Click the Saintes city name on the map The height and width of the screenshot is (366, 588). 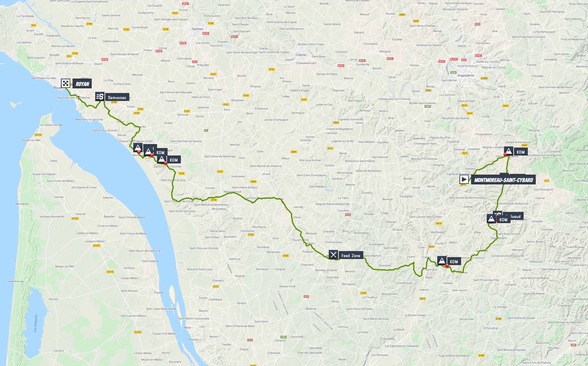pyautogui.click(x=197, y=29)
